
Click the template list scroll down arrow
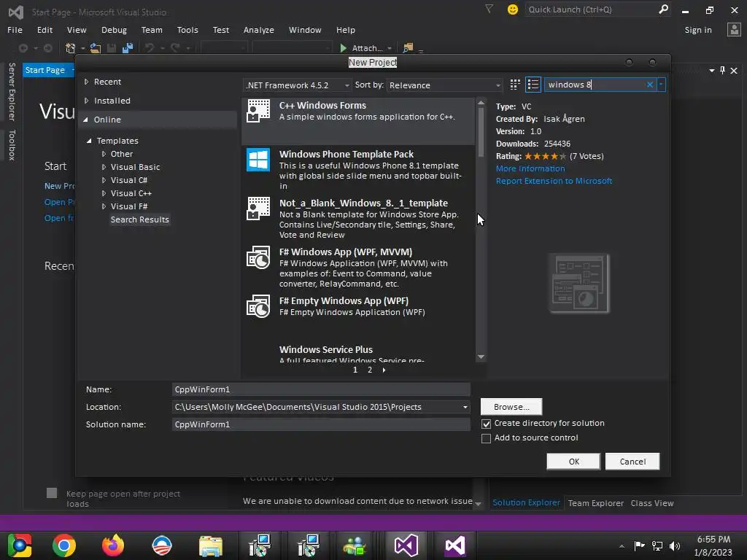pos(481,357)
